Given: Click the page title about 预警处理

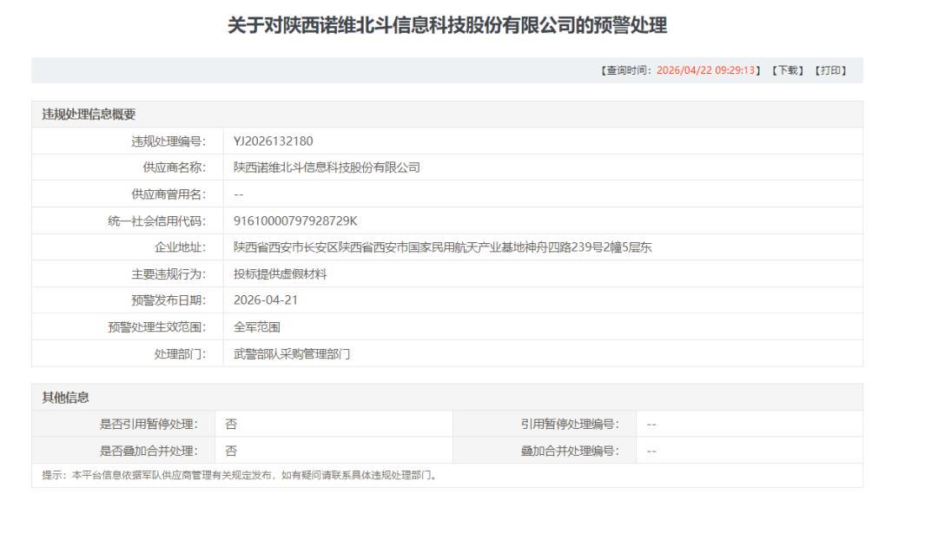Looking at the screenshot, I should coord(446,26).
